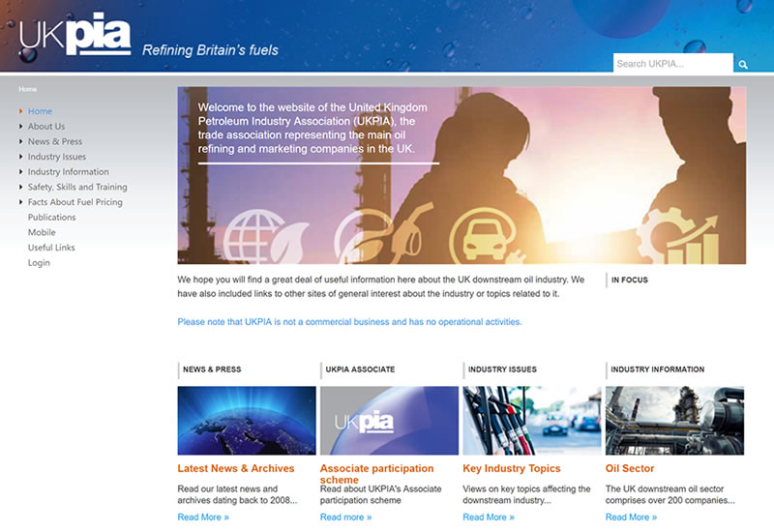
Task: Click the IN FOCUS heading
Action: [630, 280]
